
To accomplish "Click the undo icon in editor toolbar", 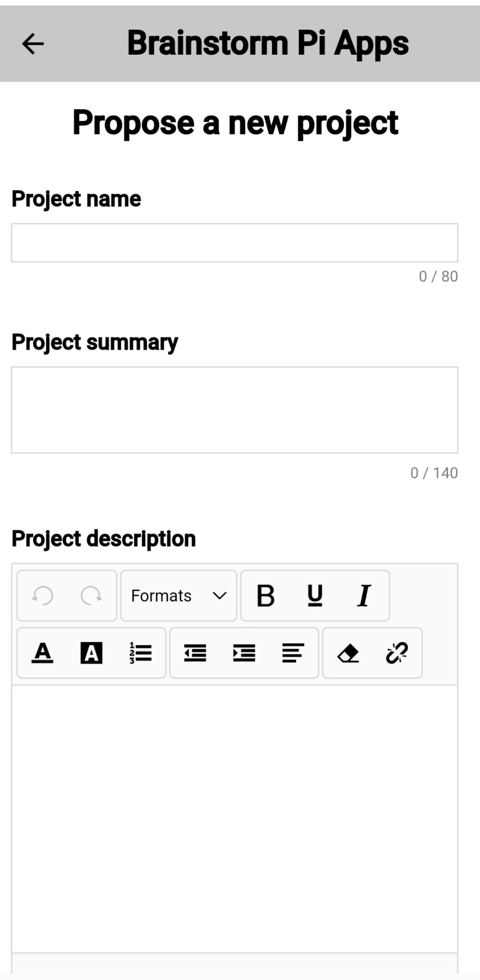I will point(42,595).
